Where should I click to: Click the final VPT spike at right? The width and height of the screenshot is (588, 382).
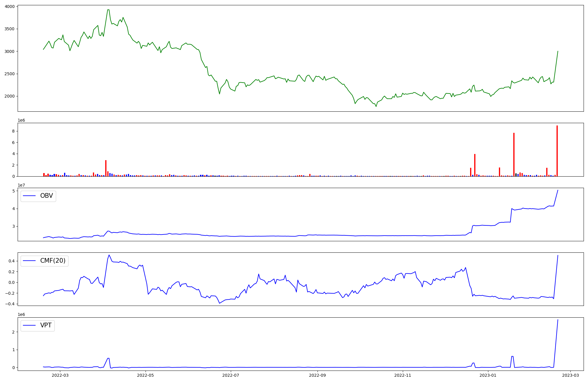coord(558,320)
